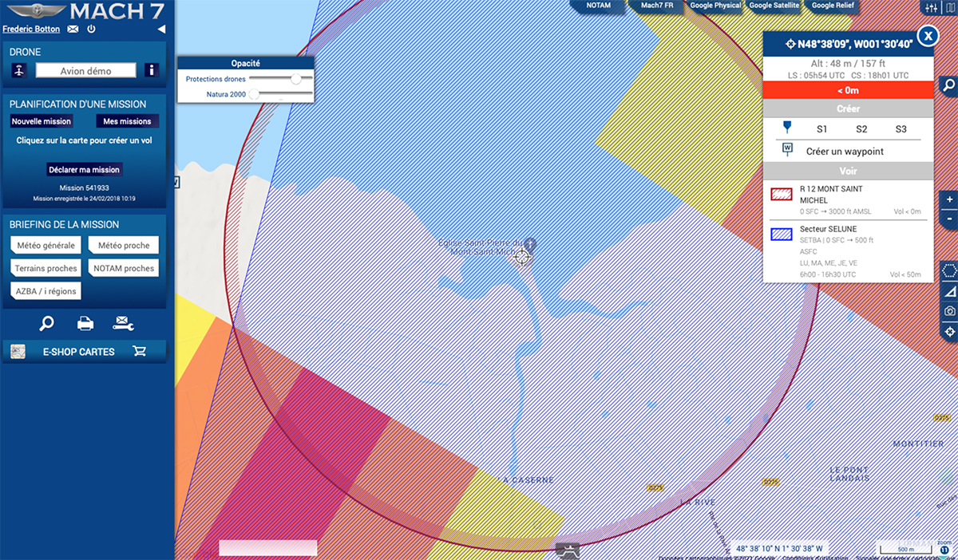The width and height of the screenshot is (958, 560).
Task: Click the Alt : 48 m / 157 ft value
Action: click(848, 64)
